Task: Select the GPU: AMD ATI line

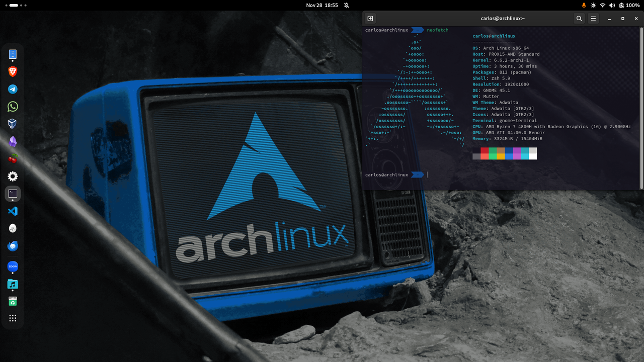Action: click(508, 133)
